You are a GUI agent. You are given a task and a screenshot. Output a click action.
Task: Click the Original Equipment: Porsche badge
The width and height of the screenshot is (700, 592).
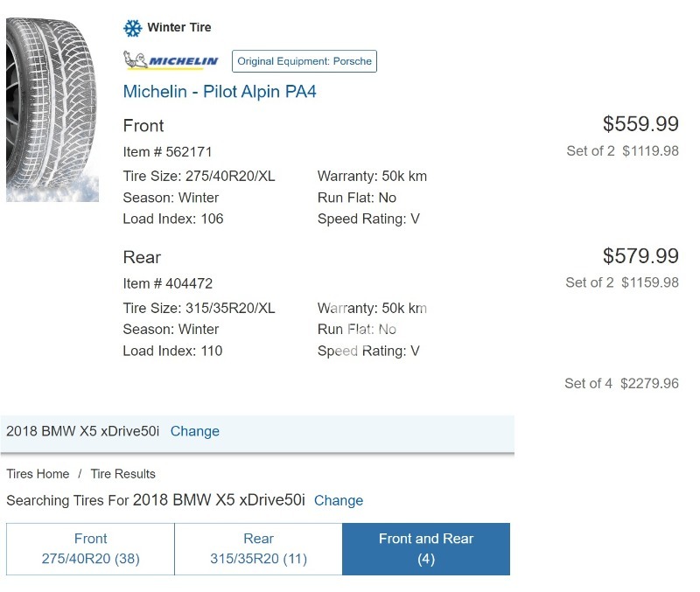(304, 61)
